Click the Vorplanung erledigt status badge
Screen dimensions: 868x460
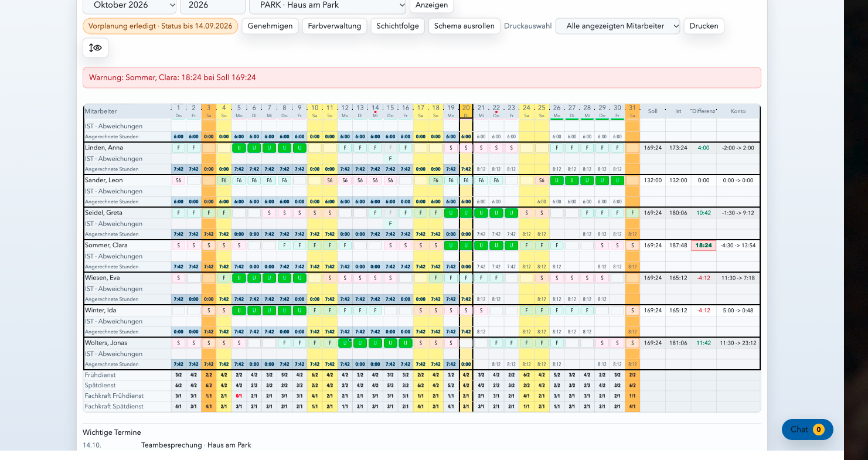click(x=160, y=26)
